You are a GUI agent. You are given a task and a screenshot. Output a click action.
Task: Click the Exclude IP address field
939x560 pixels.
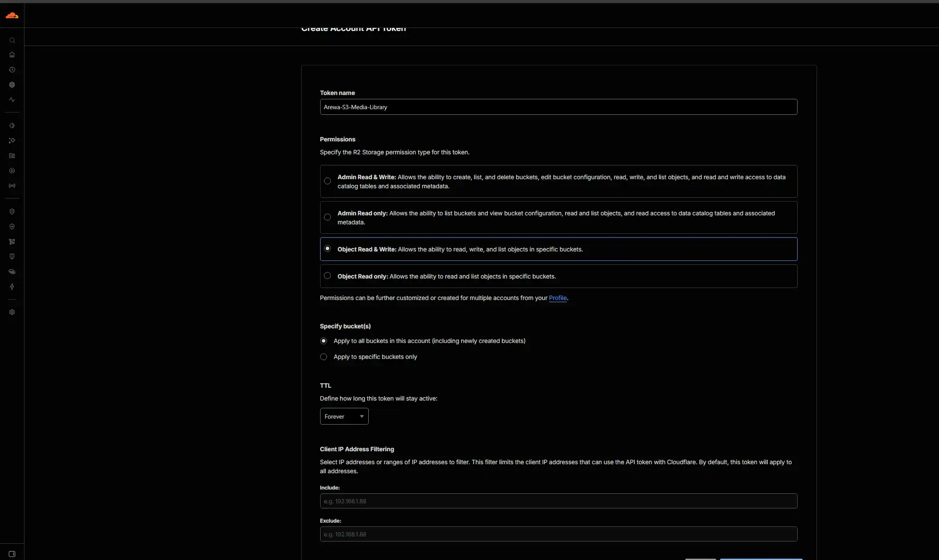pos(559,534)
